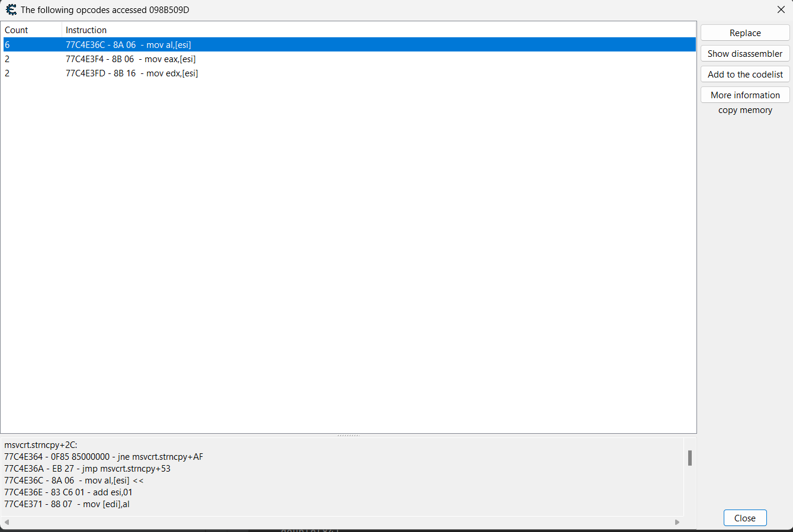Viewport: 793px width, 532px height.
Task: Click the add esi,01 line
Action: tap(68, 492)
